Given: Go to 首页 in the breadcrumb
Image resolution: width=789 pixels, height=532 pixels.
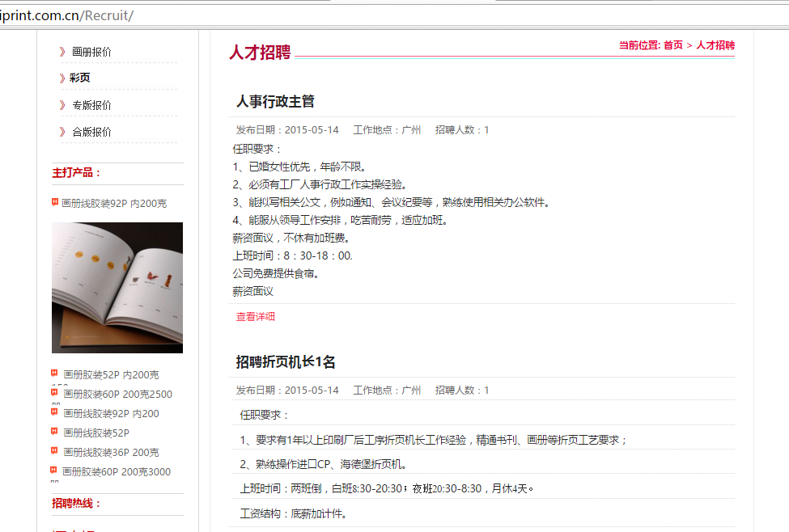Looking at the screenshot, I should coord(672,45).
